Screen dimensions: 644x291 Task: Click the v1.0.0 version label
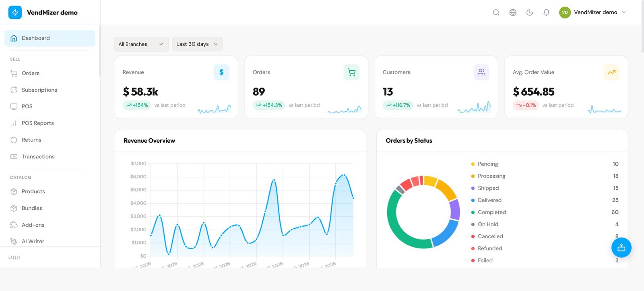(14, 258)
